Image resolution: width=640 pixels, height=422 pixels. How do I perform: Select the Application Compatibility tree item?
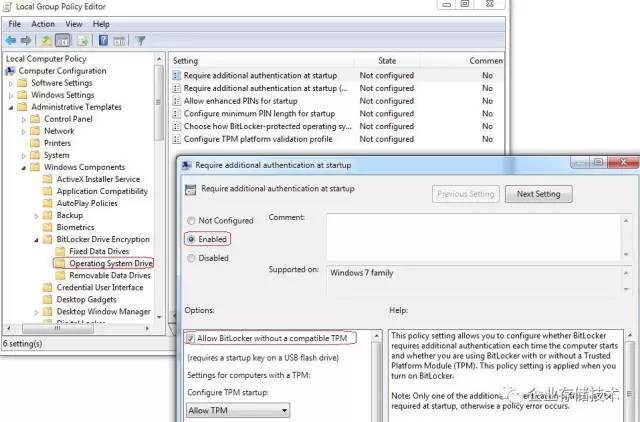tap(102, 191)
